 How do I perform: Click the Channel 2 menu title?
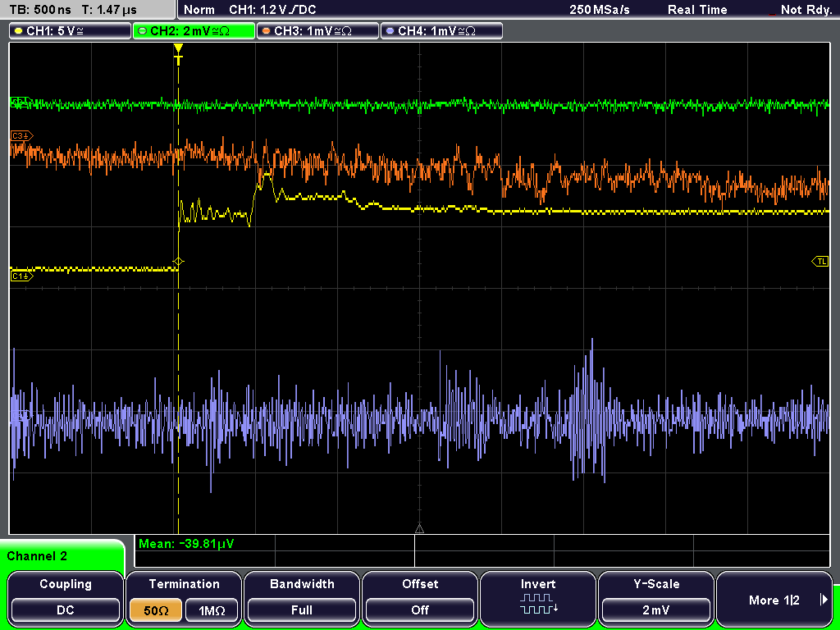click(x=37, y=556)
